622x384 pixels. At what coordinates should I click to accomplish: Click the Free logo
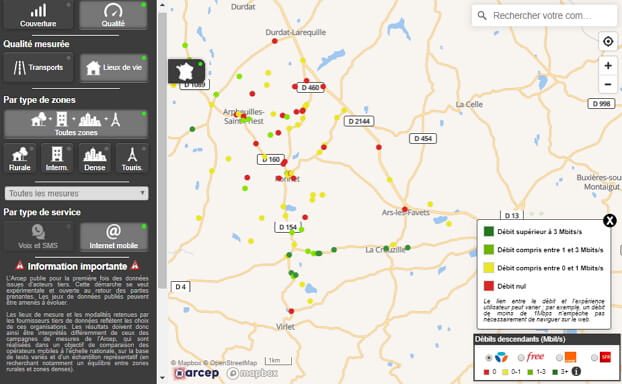pos(535,357)
